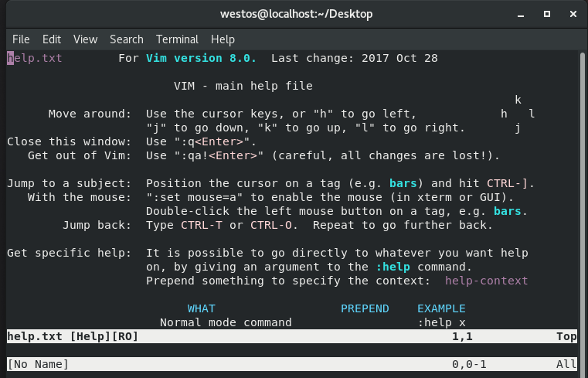The height and width of the screenshot is (378, 588).
Task: Close the terminal window
Action: 573,14
